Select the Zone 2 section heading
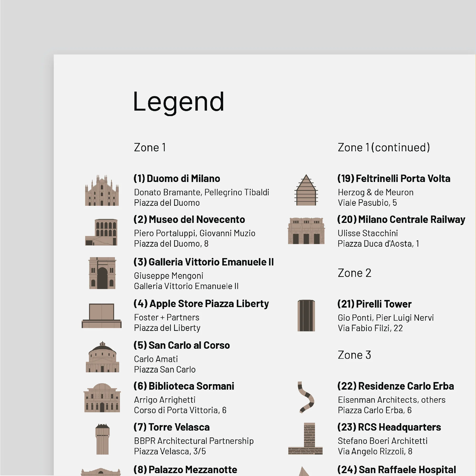 click(x=355, y=273)
